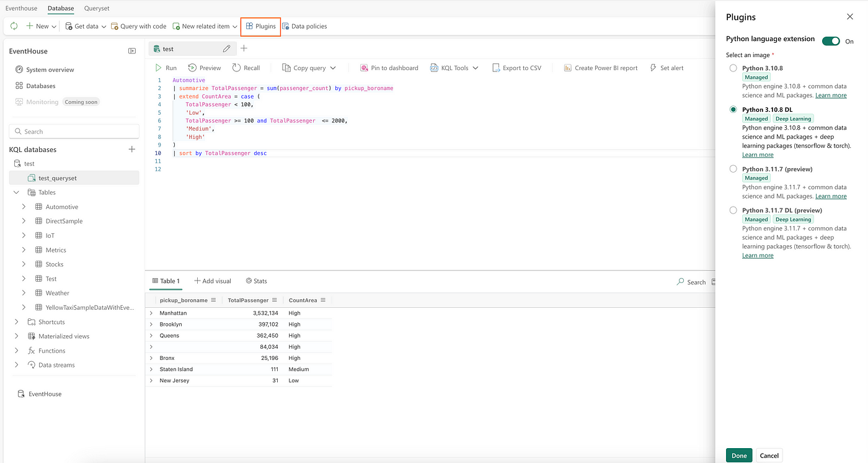Screen dimensions: 868x463
Task: Click the Stats tab in results
Action: click(x=256, y=281)
